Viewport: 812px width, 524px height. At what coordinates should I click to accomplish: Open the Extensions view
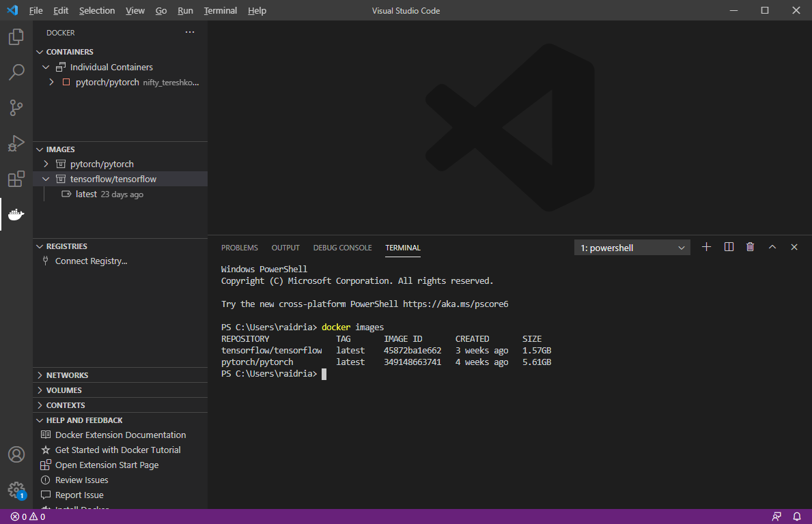tap(16, 179)
